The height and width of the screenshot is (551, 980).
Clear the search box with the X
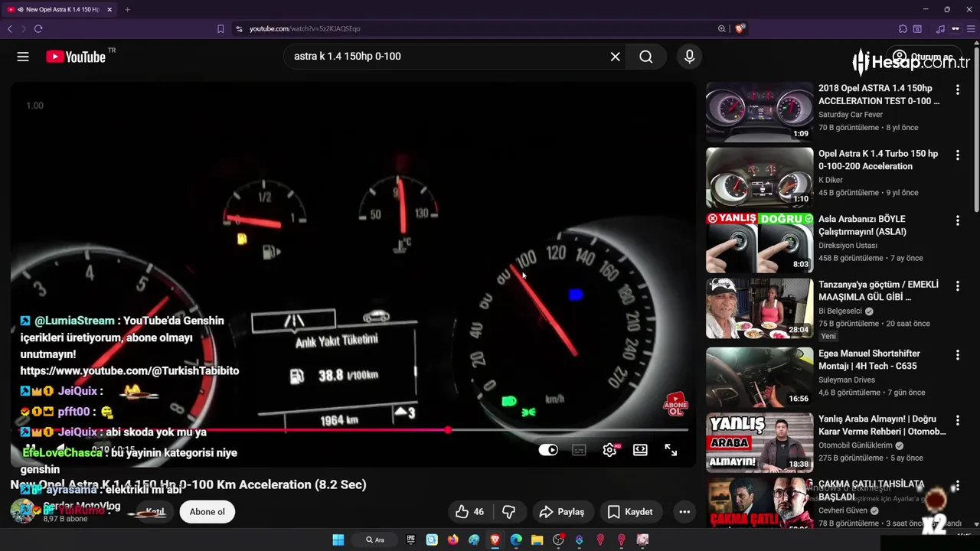[615, 57]
